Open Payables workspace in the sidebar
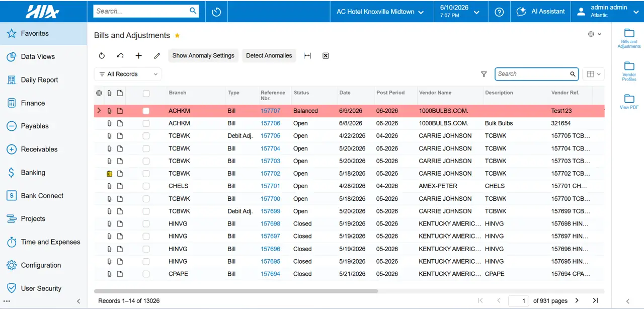Viewport: 644px width, 309px height. [43, 126]
